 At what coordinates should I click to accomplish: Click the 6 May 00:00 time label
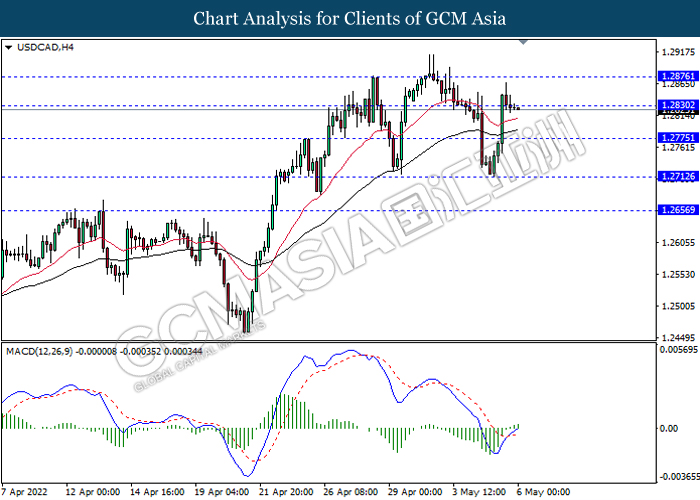click(x=543, y=492)
